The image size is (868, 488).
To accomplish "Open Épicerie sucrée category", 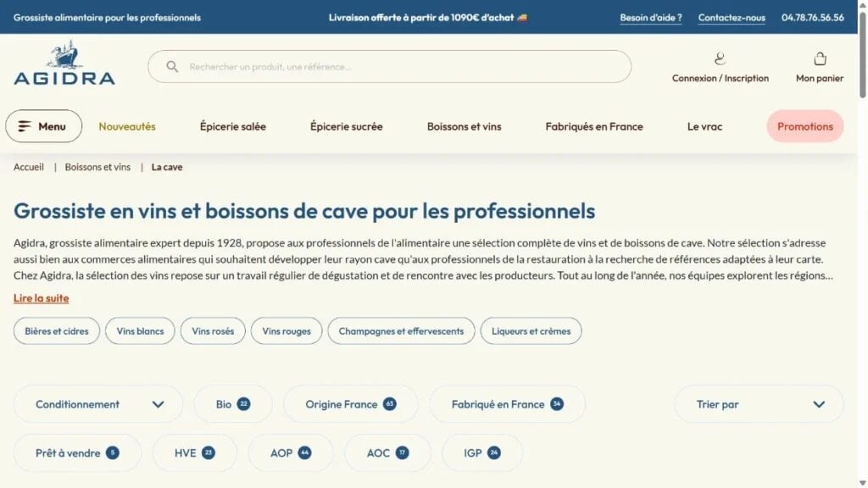I will point(346,126).
